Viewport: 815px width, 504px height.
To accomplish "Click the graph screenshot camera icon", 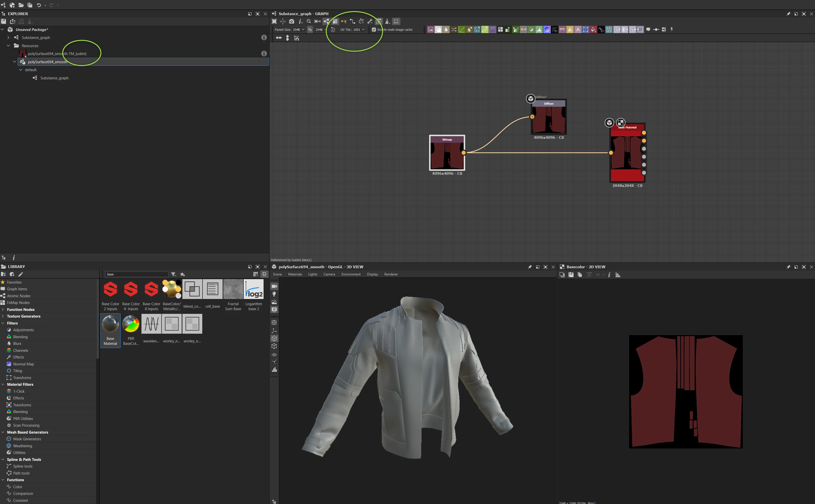I will (x=292, y=21).
